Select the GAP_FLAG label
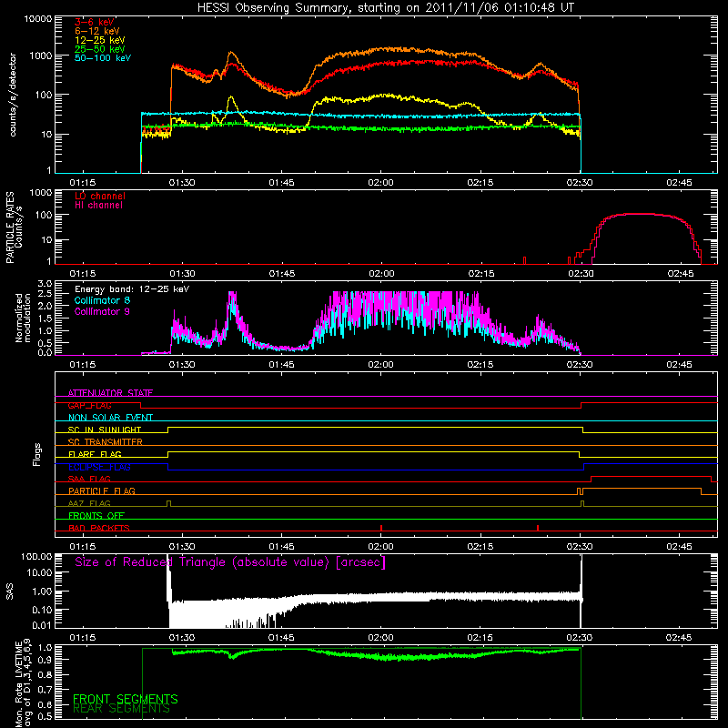This screenshot has width=728, height=728. point(89,405)
